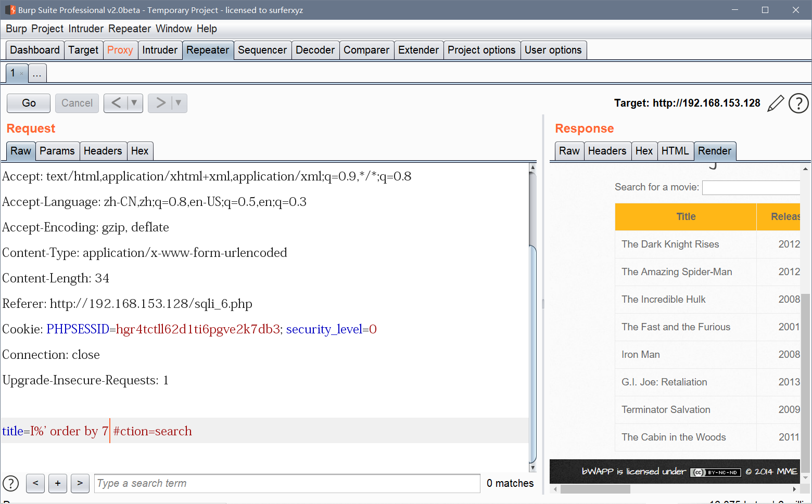Viewport: 812px width, 504px height.
Task: Select the request Hex tab
Action: (x=139, y=151)
